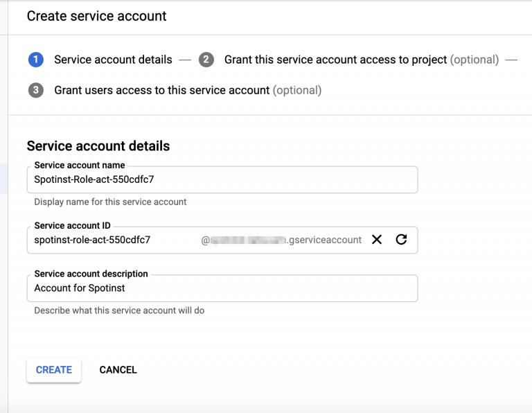Click the step 1 numbered circle

pos(36,60)
